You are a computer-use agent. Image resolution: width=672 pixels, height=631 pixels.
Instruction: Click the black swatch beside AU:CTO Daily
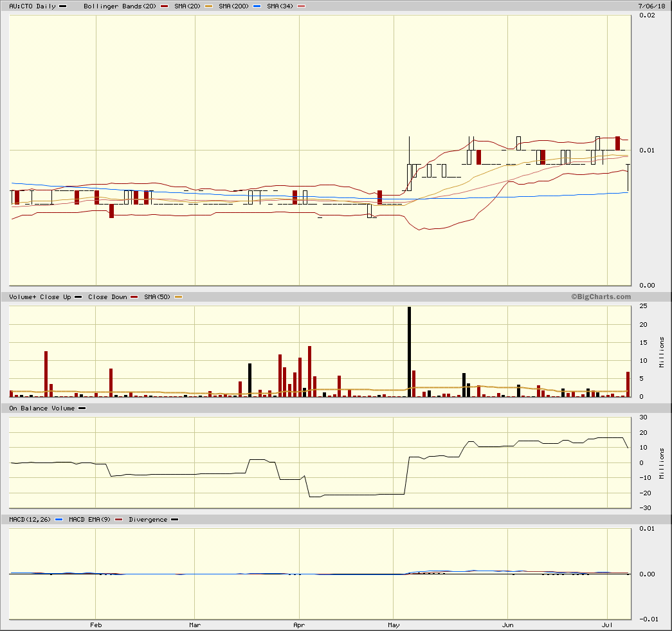pos(62,6)
